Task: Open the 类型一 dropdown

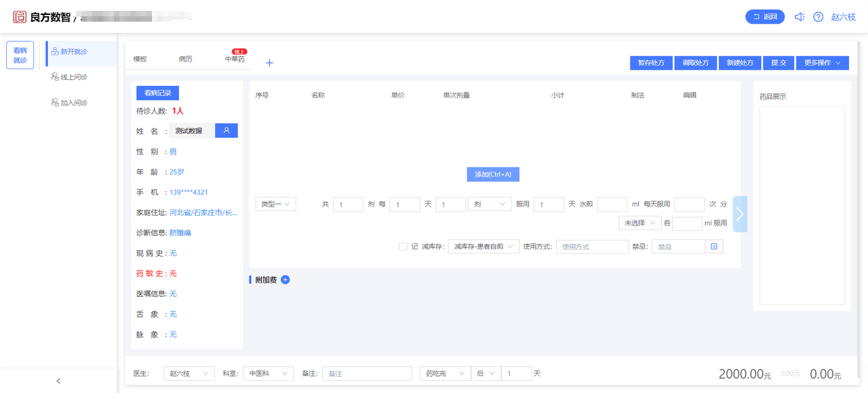Action: click(275, 204)
